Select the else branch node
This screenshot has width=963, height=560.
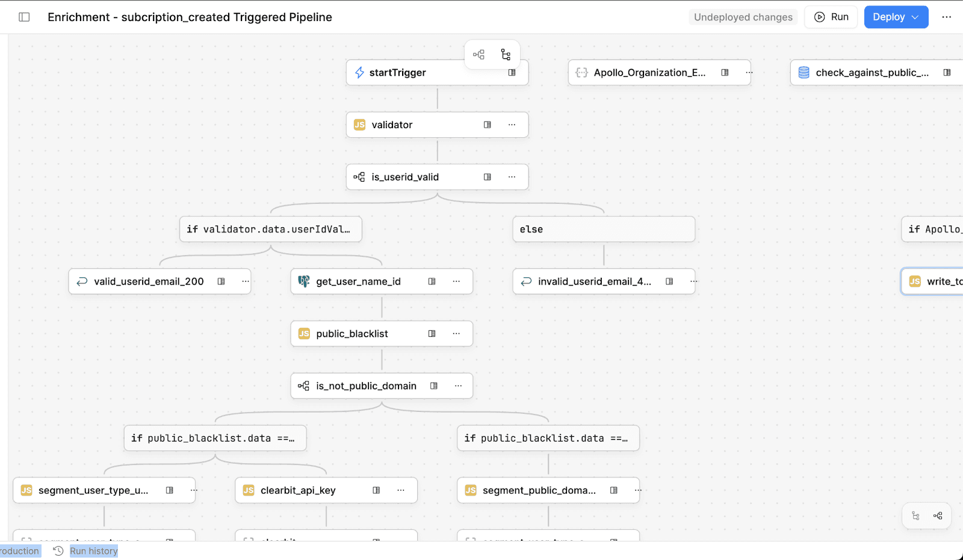click(x=603, y=229)
